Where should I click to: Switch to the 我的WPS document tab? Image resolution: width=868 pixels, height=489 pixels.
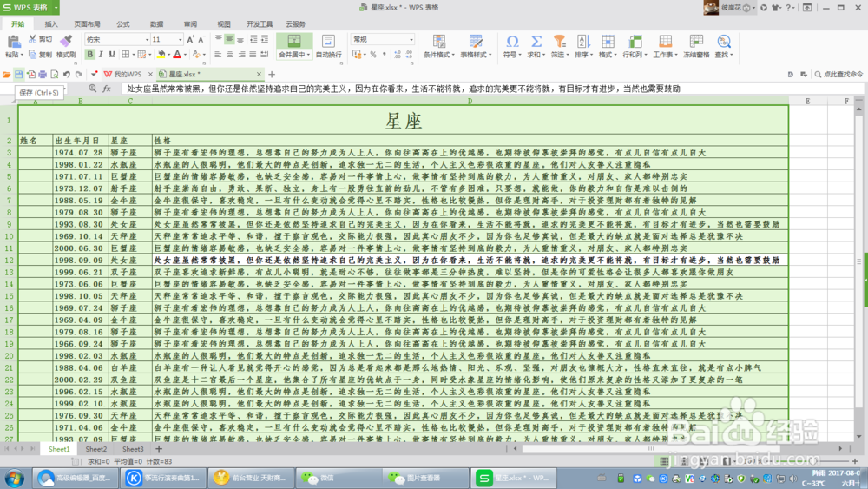[x=127, y=74]
